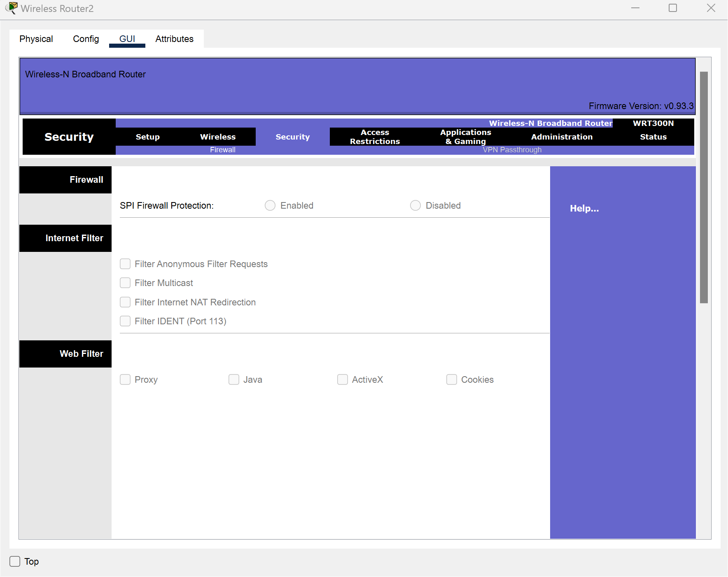This screenshot has height=577, width=728.
Task: Maximize the Wireless Router2 window
Action: coord(673,8)
